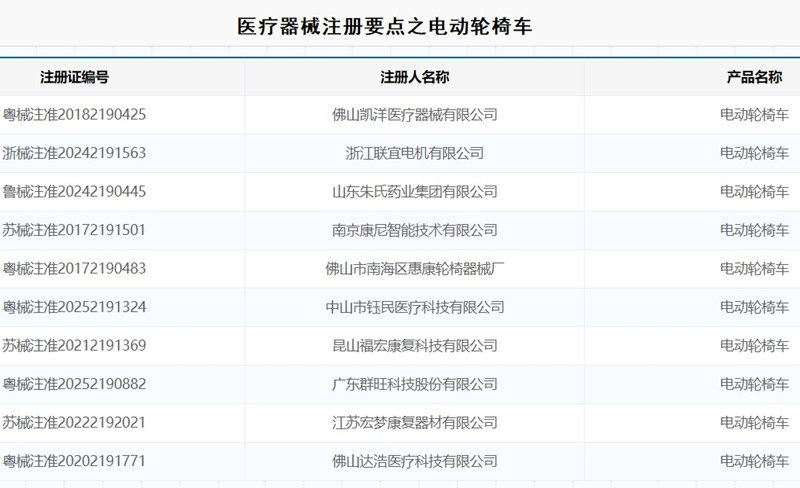
Task: Click registrant 佛山达浩医疗科技有限公司
Action: [x=415, y=460]
